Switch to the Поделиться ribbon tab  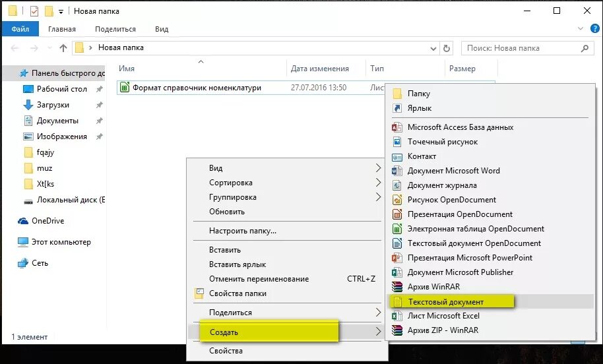[x=115, y=29]
